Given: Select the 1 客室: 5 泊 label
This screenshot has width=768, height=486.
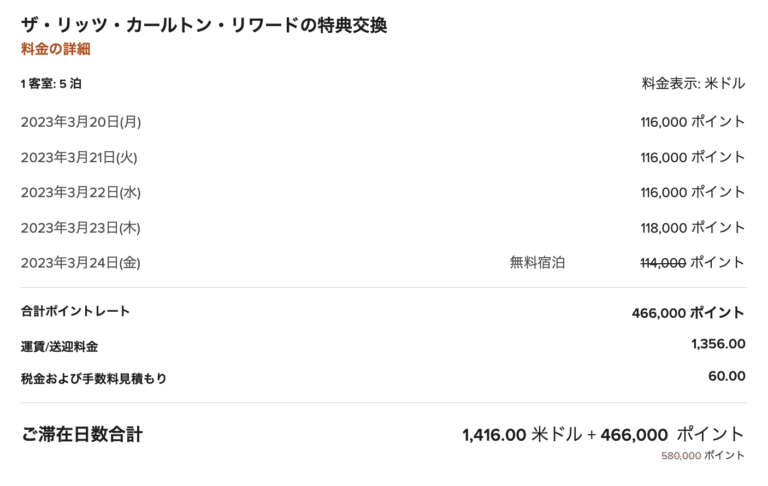Looking at the screenshot, I should [x=51, y=84].
